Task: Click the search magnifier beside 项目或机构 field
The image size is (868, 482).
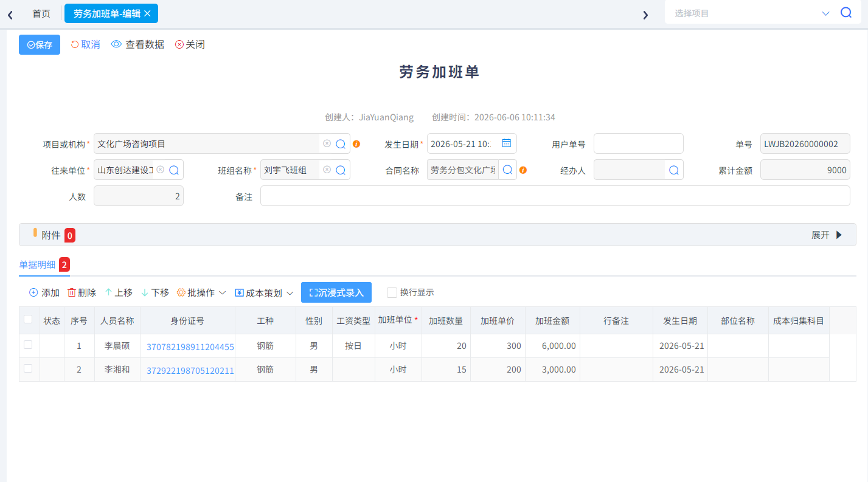Action: tap(341, 144)
